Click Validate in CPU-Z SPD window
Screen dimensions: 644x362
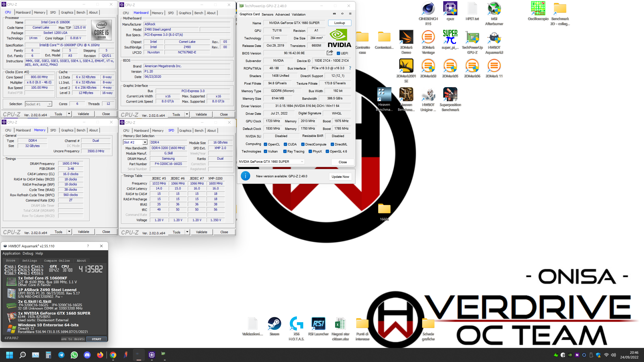point(201,232)
